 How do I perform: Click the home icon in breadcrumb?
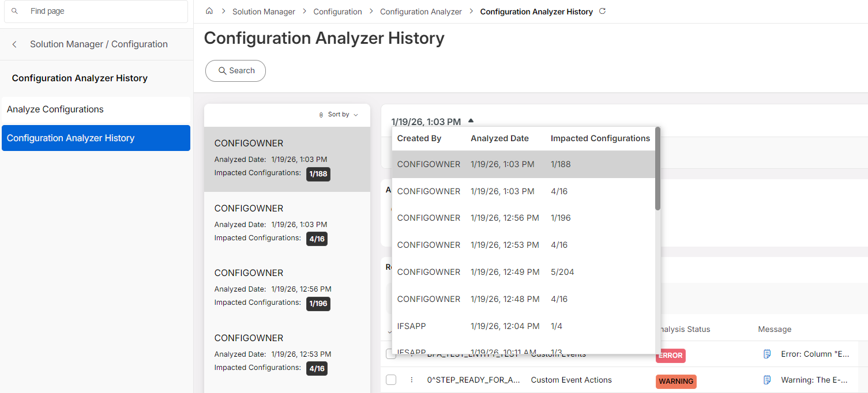click(x=209, y=11)
